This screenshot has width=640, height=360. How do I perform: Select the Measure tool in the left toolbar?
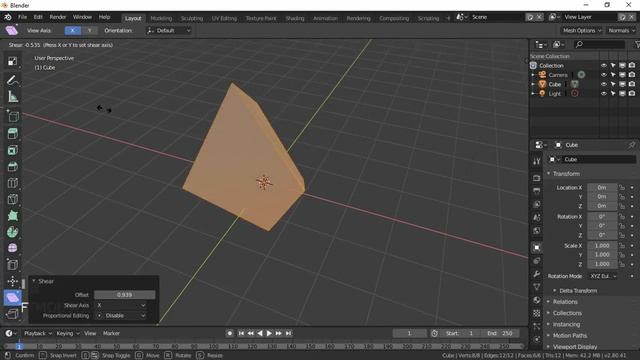click(x=13, y=97)
